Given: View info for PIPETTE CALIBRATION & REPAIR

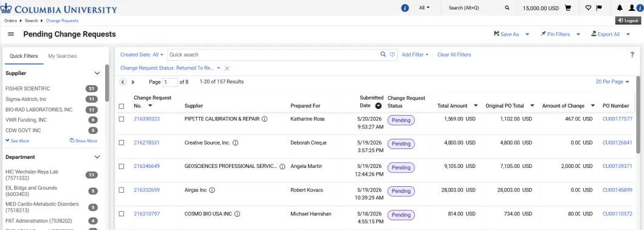Looking at the screenshot, I should pos(265,119).
